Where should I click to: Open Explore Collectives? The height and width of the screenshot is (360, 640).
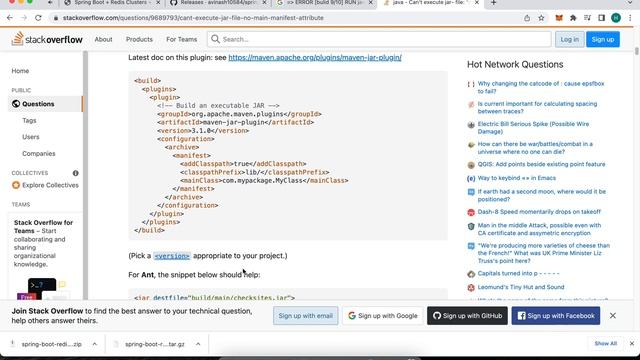click(x=45, y=185)
